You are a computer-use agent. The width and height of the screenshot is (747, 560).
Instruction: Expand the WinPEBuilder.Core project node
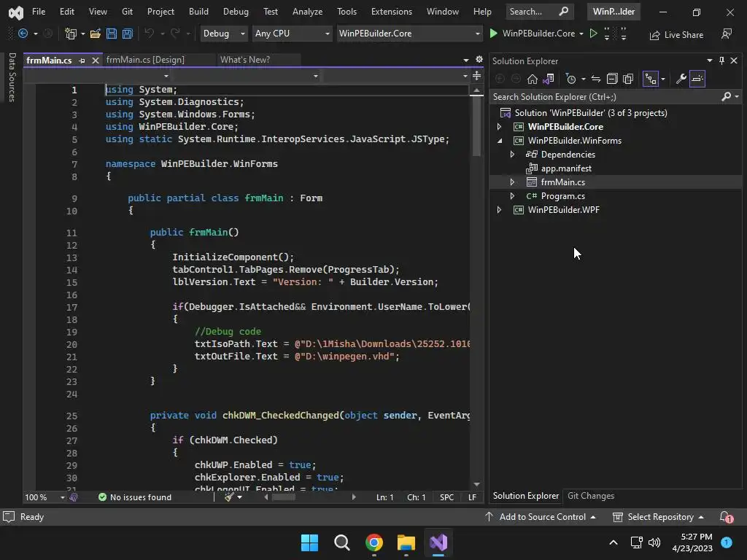499,127
